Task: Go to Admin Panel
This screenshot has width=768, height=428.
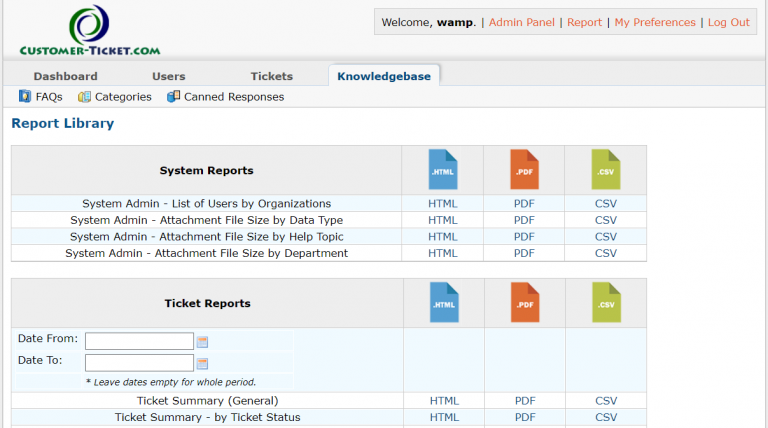Action: click(x=522, y=23)
